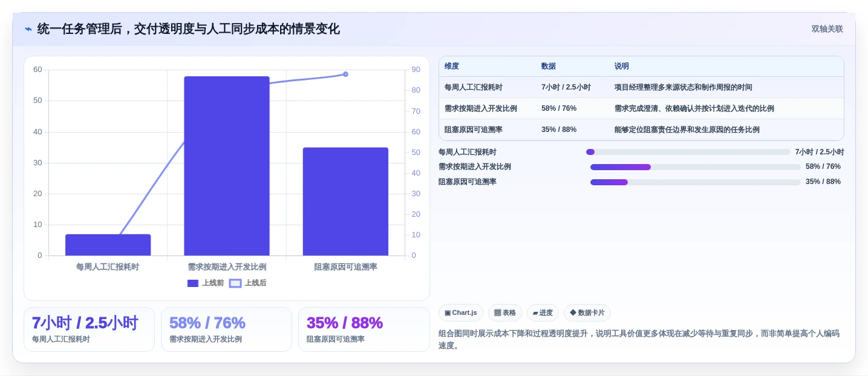
Task: Click the 阻塞原因可追溯率 x-axis label
Action: pos(345,267)
